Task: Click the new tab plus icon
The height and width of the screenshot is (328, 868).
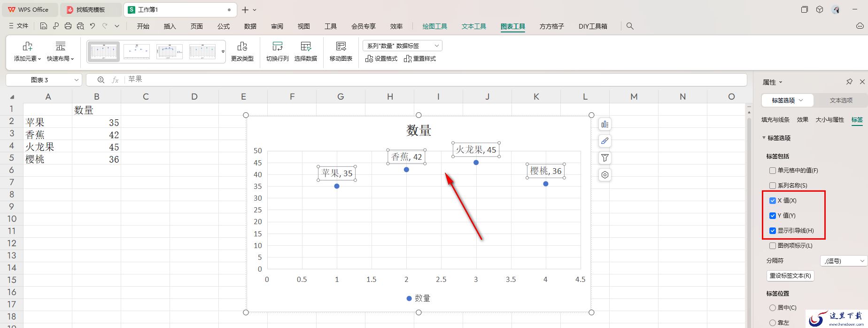Action: 245,9
